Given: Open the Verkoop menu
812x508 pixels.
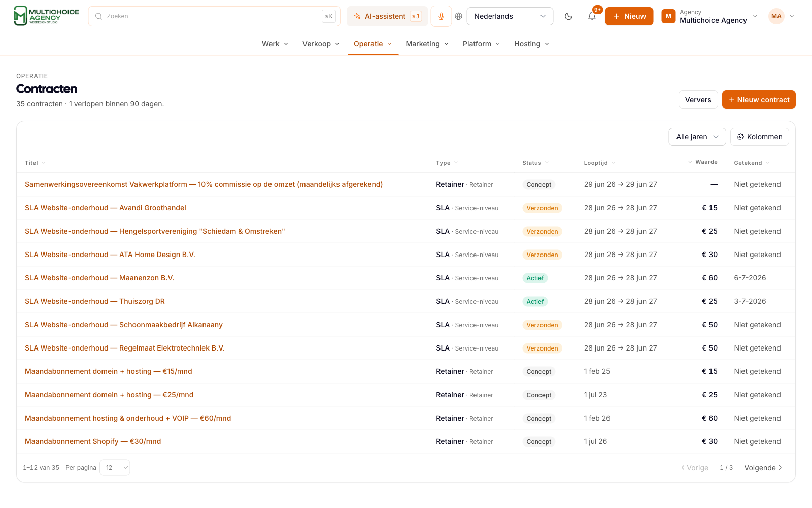Looking at the screenshot, I should click(321, 44).
